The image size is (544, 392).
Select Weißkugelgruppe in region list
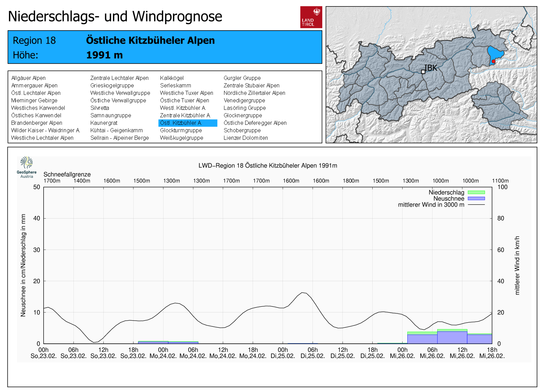click(182, 138)
